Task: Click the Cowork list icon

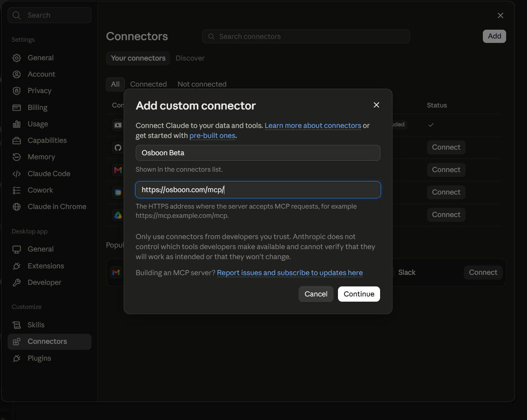Action: click(16, 190)
